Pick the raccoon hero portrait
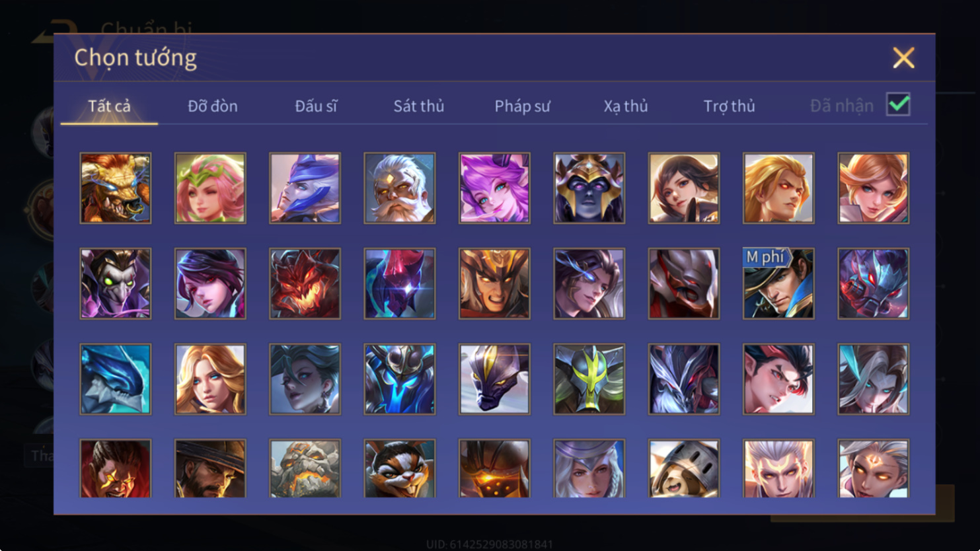 tap(400, 468)
